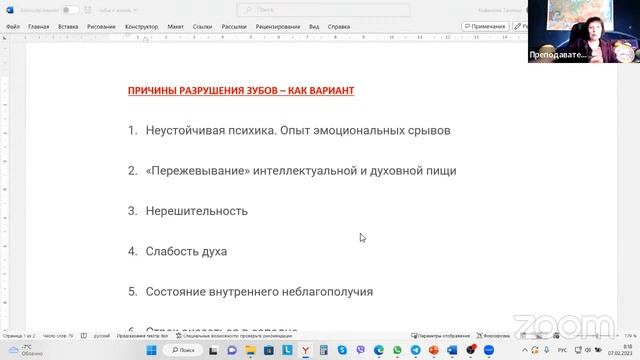
Task: Click the page count indicator in status bar
Action: coord(19,336)
